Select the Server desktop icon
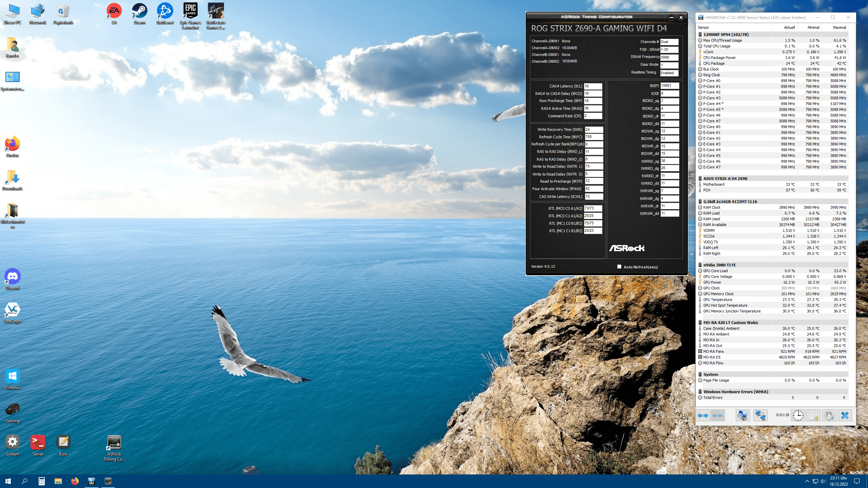The image size is (868, 488). point(38,445)
